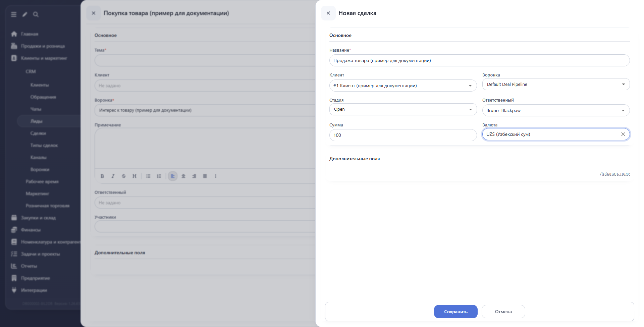Screen dimensions: 644x327
Task: Click the Название input field
Action: point(479,60)
